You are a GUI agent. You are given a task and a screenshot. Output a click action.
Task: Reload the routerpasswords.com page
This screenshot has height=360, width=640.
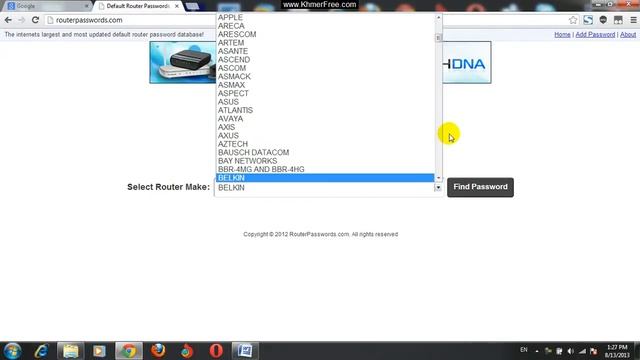click(x=36, y=20)
